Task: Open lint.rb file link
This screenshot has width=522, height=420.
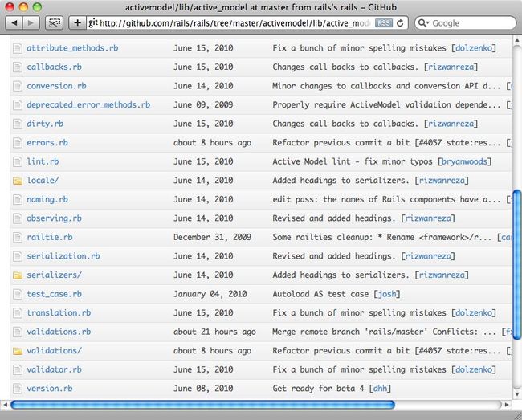Action: pos(43,161)
